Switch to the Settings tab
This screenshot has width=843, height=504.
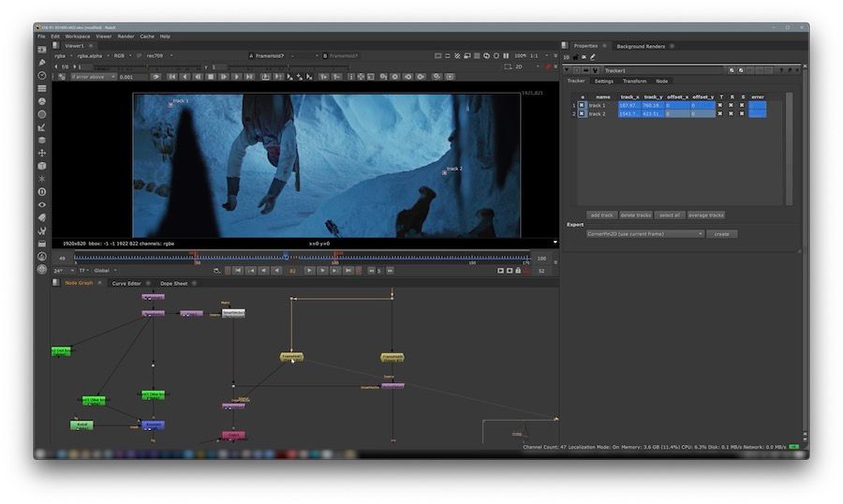604,82
